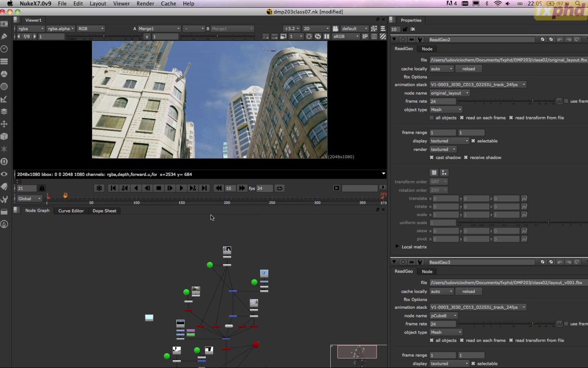
Task: Click the camera icon beside the 2D dropdown
Action: tap(335, 29)
